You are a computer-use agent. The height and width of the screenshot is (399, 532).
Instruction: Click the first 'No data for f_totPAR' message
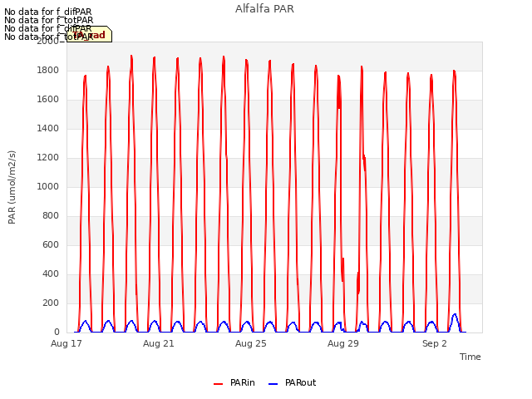point(48,20)
